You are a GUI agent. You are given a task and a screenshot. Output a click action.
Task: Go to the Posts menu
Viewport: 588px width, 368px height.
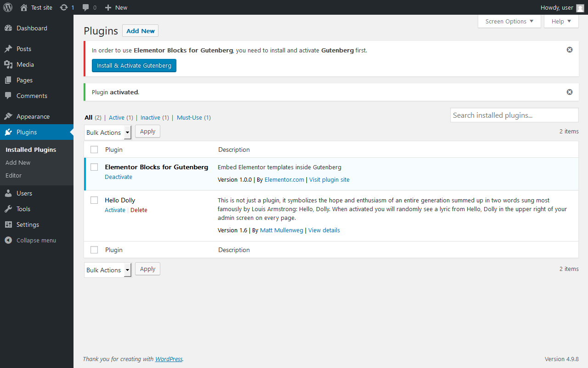tap(37, 49)
